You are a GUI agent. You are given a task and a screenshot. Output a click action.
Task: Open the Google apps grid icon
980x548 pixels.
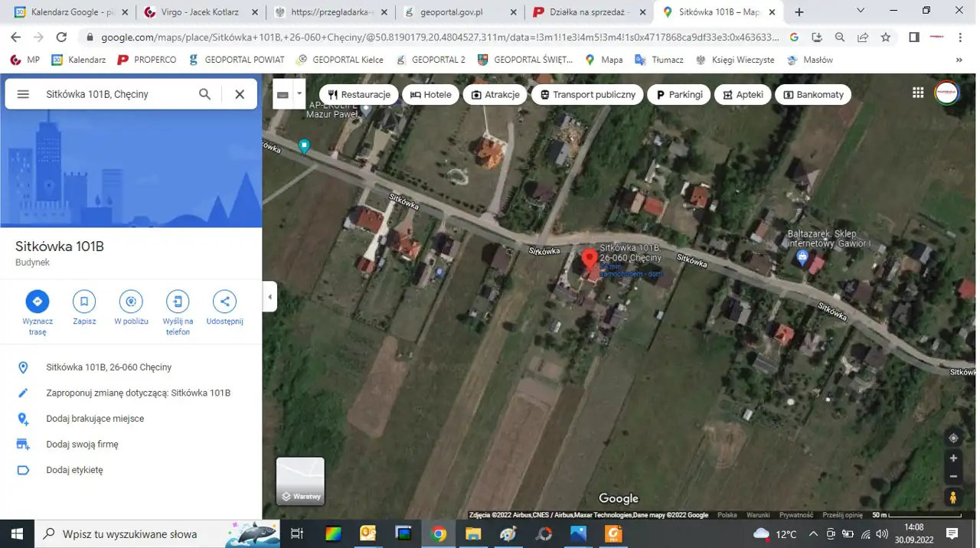coord(918,93)
